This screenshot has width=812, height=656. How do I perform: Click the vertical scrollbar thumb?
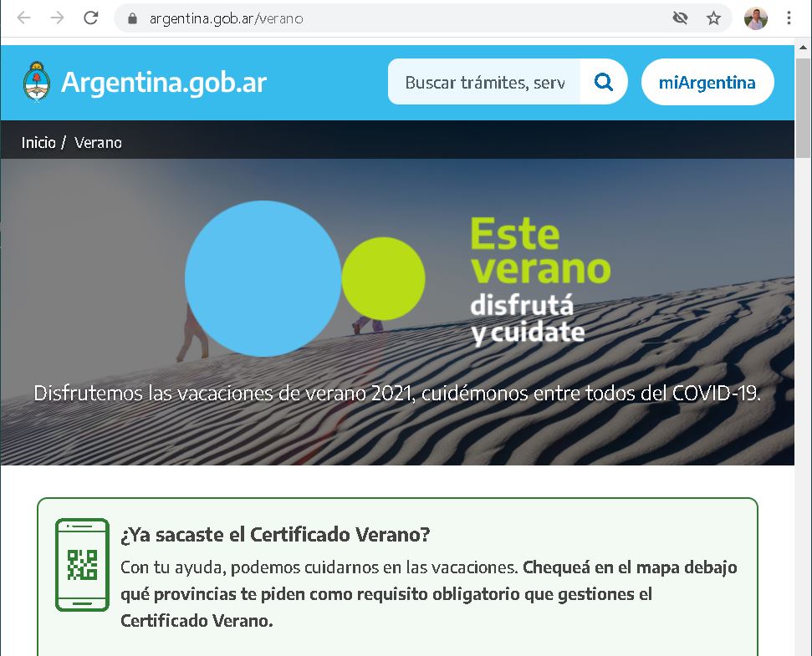pyautogui.click(x=804, y=104)
